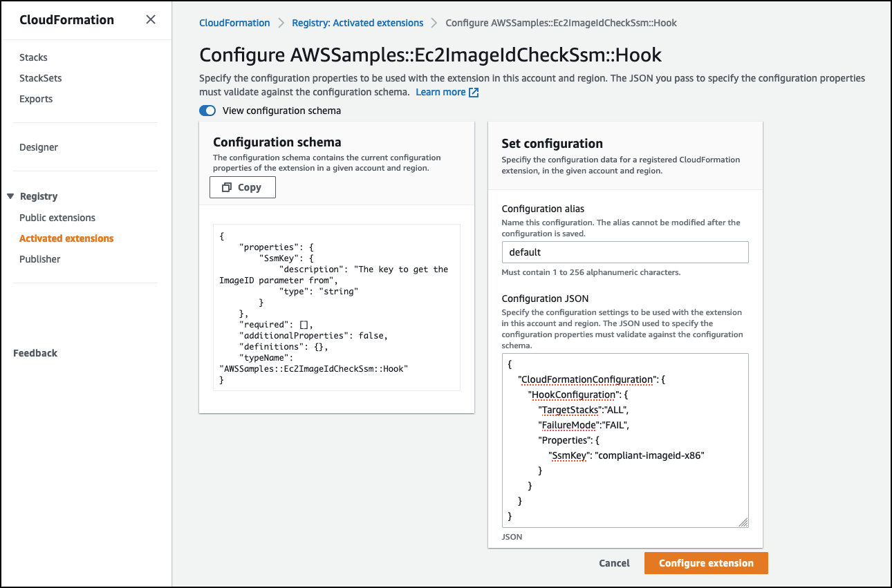The width and height of the screenshot is (892, 588).
Task: Open Learn more via its external link icon
Action: tap(473, 91)
